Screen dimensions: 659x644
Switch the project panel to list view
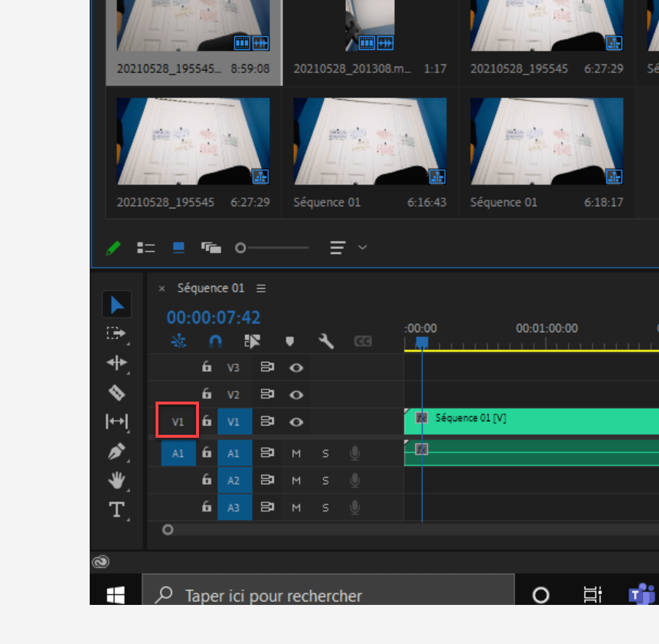[x=145, y=247]
